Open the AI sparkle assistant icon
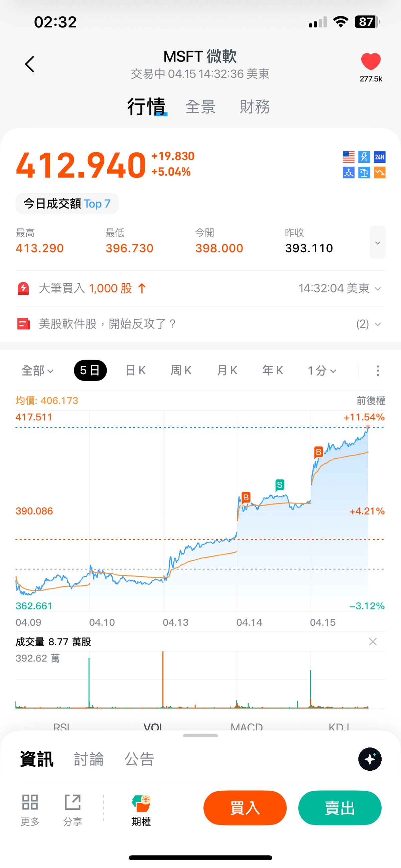 [370, 759]
